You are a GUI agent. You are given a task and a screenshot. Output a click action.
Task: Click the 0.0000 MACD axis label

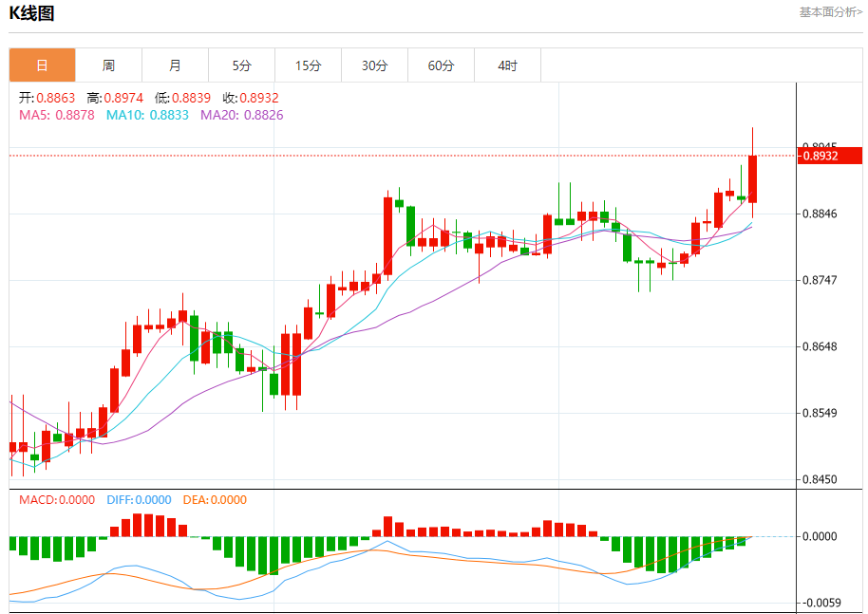820,536
